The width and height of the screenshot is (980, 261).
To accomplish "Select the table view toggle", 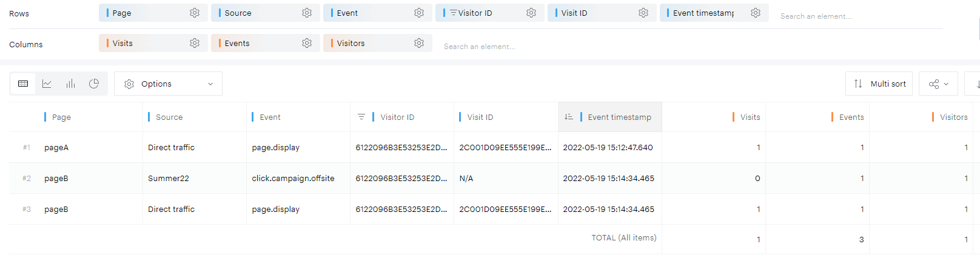I will pyautogui.click(x=23, y=84).
